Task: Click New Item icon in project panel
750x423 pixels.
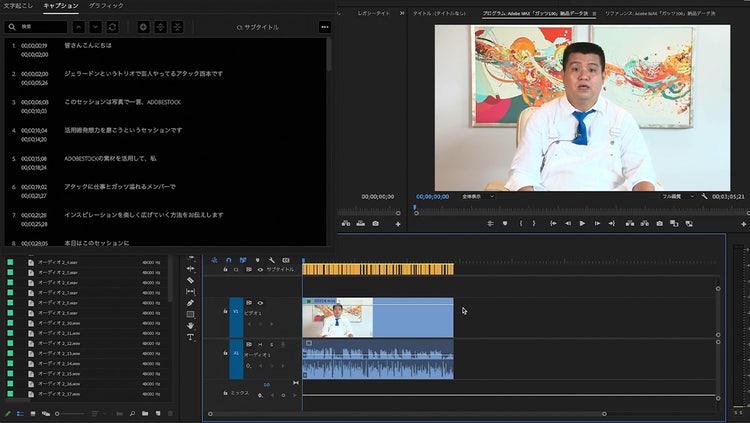Action: tap(158, 413)
